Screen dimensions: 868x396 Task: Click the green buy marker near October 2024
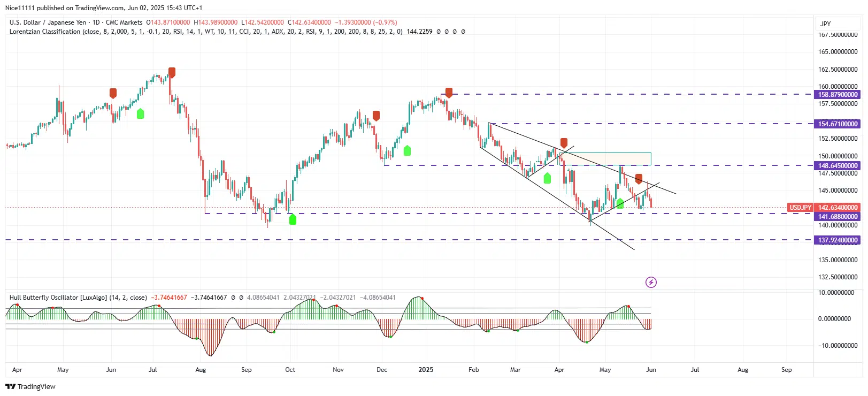[x=293, y=219]
